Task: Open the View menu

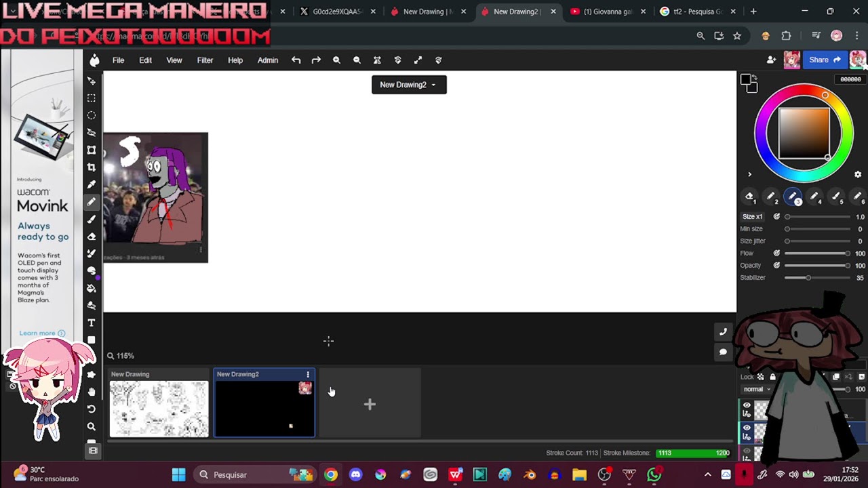Action: [x=174, y=60]
